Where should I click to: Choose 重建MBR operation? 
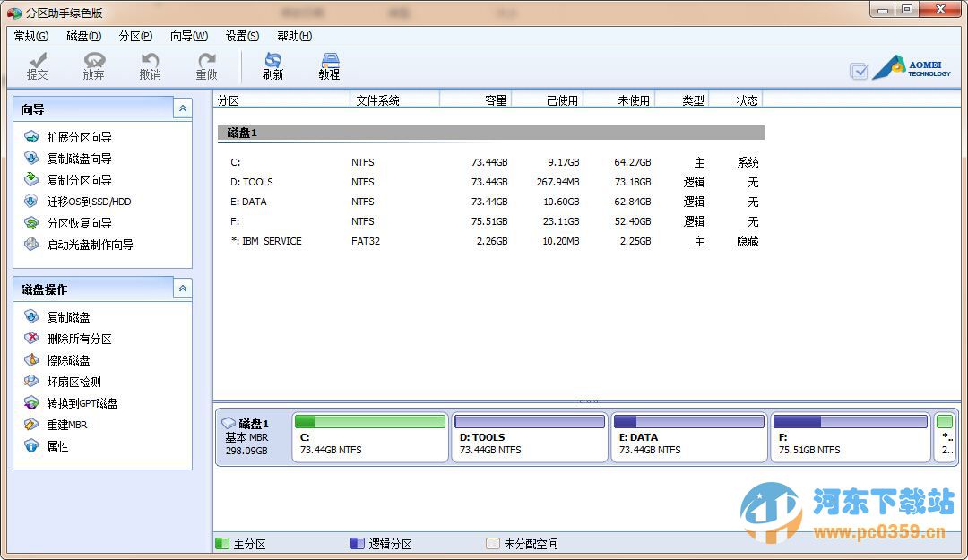pos(67,425)
